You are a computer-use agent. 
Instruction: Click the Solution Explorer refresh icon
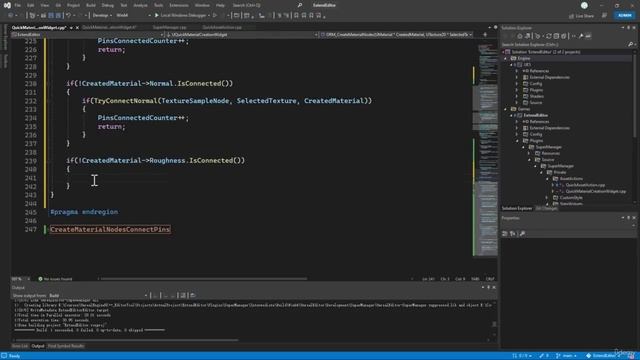549,36
